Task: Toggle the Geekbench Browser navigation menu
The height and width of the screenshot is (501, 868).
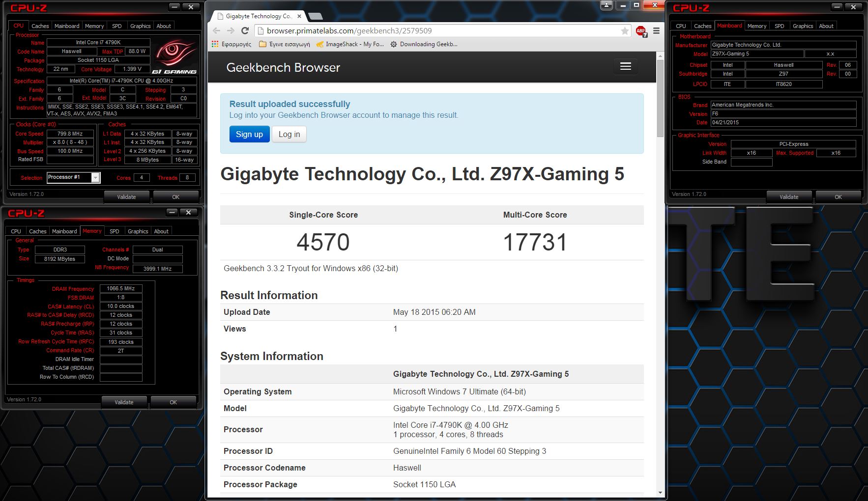Action: 626,66
